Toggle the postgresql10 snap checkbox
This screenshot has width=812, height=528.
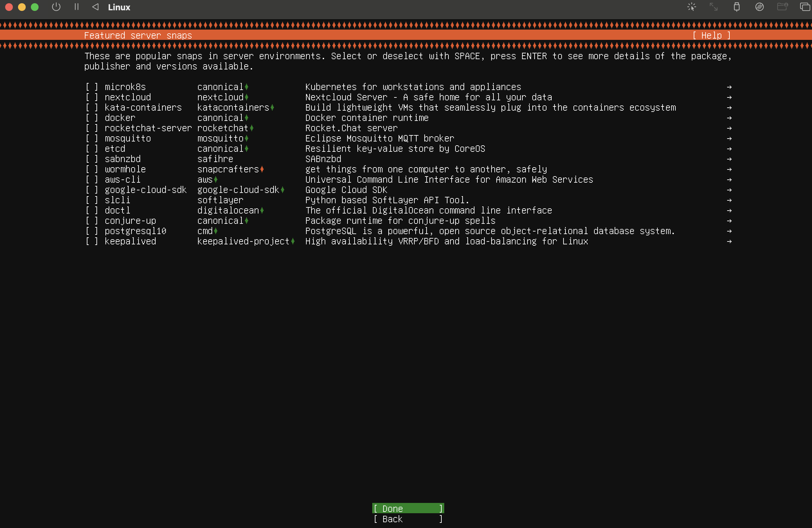[92, 231]
